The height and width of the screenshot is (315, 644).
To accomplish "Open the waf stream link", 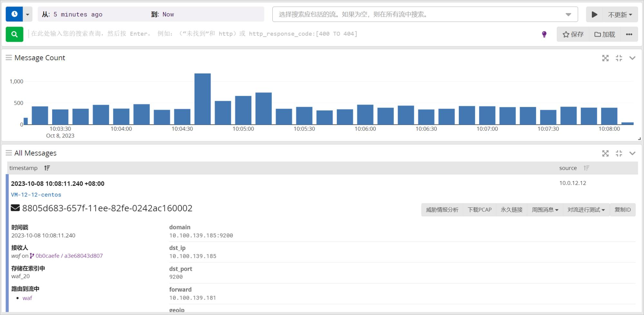I will point(27,298).
